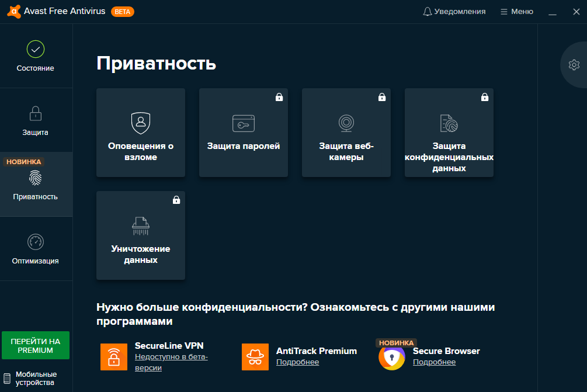The height and width of the screenshot is (392, 587).
Task: Click the Приватность page heading
Action: [156, 63]
